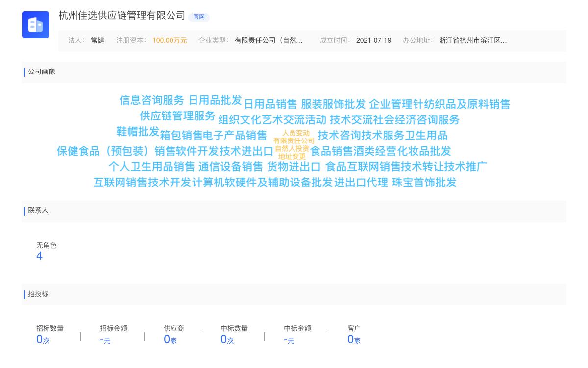Click word cloud tag 日用品批发
588x368 pixels.
tap(215, 100)
